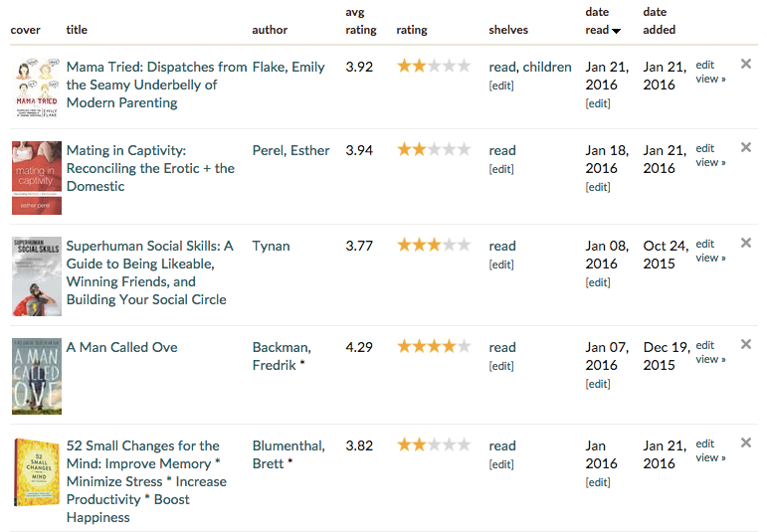Sort by date read using arrow indicator
The height and width of the screenshot is (532, 767).
[x=617, y=31]
